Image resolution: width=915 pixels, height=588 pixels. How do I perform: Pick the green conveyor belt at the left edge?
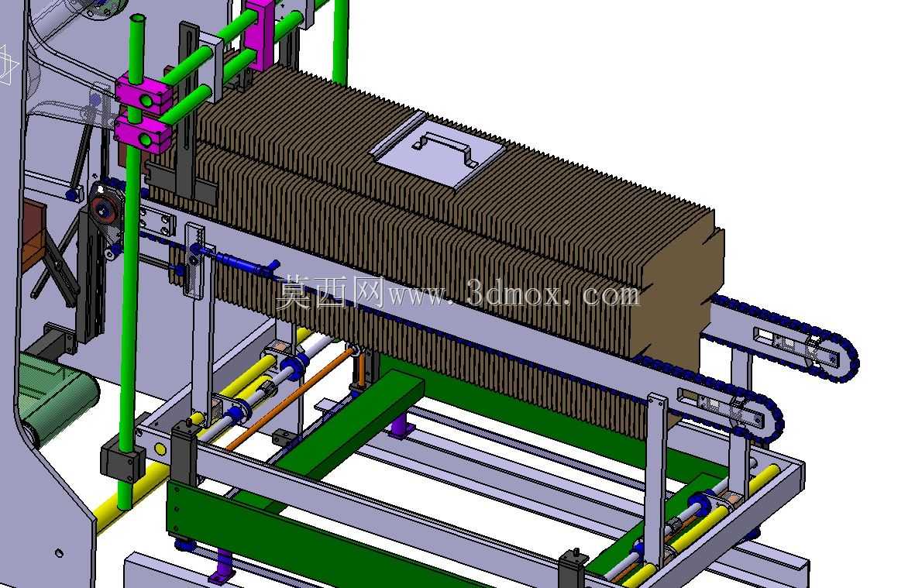point(56,397)
